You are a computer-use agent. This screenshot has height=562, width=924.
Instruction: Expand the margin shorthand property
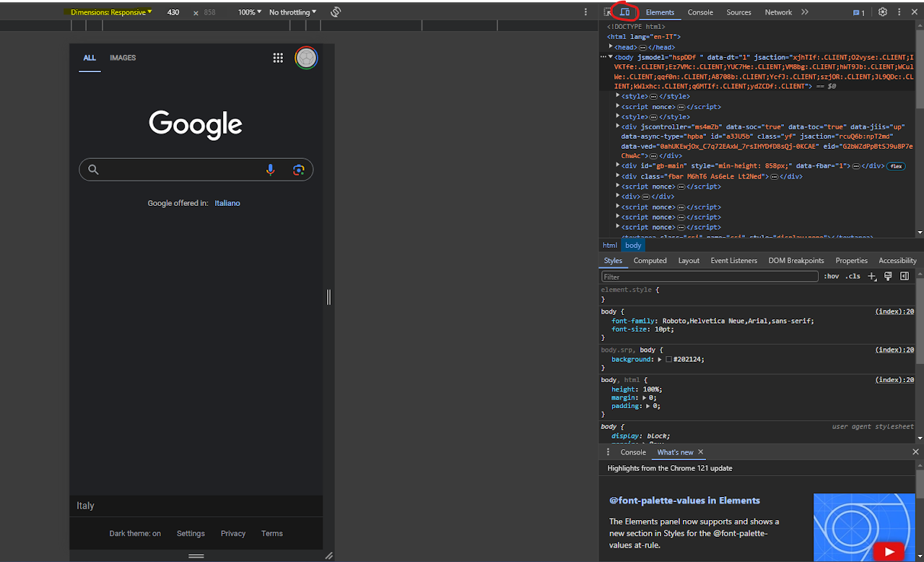tap(644, 398)
